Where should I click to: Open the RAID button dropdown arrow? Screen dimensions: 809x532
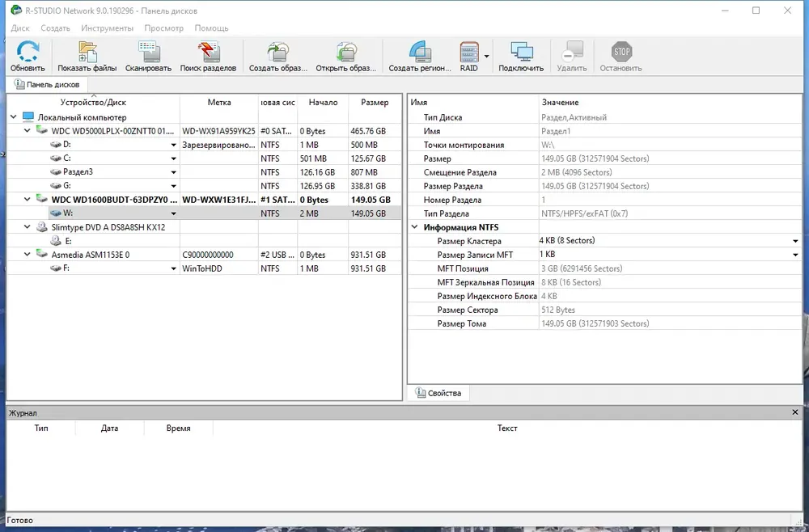(486, 56)
